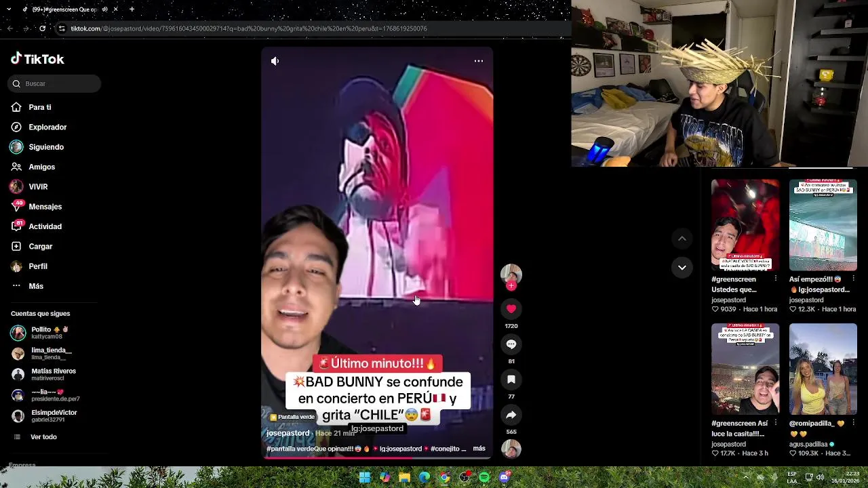Open Perfil page
This screenshot has width=868, height=488.
click(29, 266)
